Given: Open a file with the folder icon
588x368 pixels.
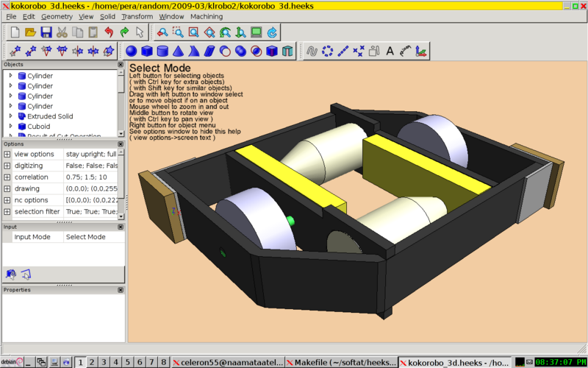Looking at the screenshot, I should pyautogui.click(x=30, y=32).
